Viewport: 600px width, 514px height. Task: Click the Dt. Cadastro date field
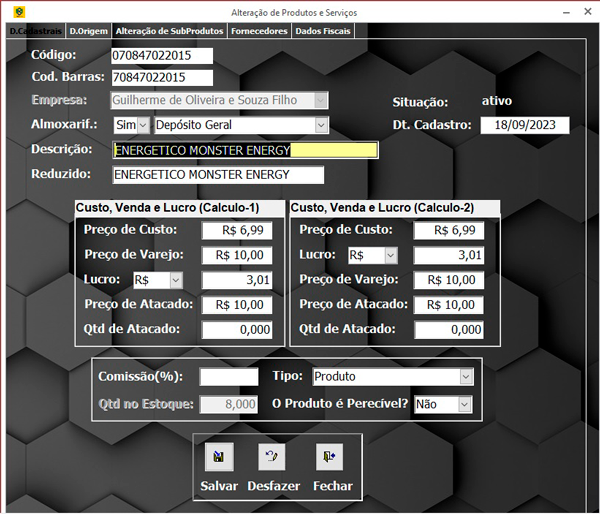pos(525,125)
